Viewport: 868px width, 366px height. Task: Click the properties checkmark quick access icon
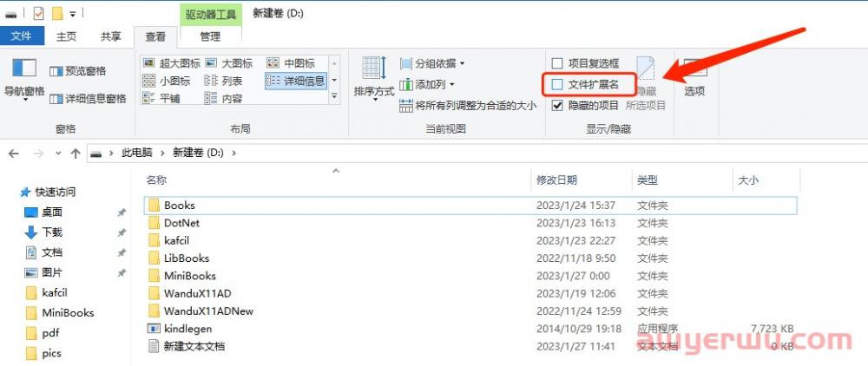pos(39,13)
